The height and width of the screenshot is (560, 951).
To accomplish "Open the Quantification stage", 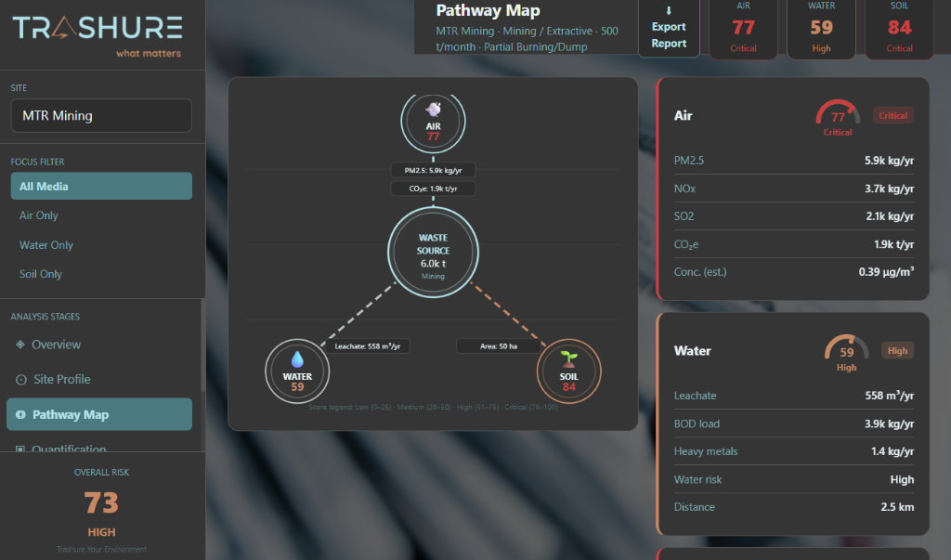I will click(100, 447).
